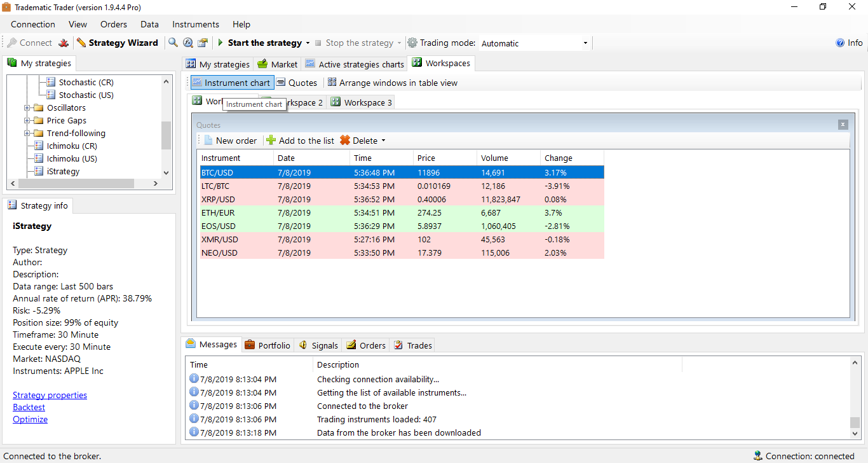868x463 pixels.
Task: Click the green Start the strategy play icon
Action: (x=220, y=43)
